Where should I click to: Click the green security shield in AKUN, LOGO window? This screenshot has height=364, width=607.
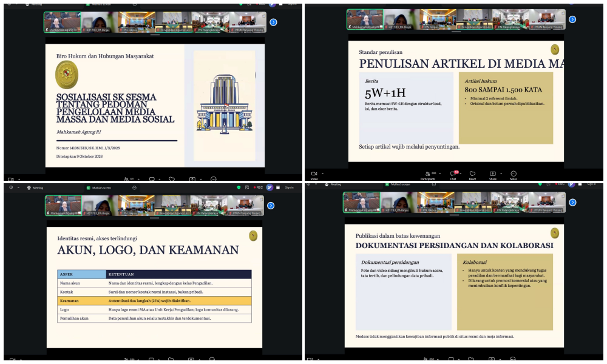click(x=239, y=187)
